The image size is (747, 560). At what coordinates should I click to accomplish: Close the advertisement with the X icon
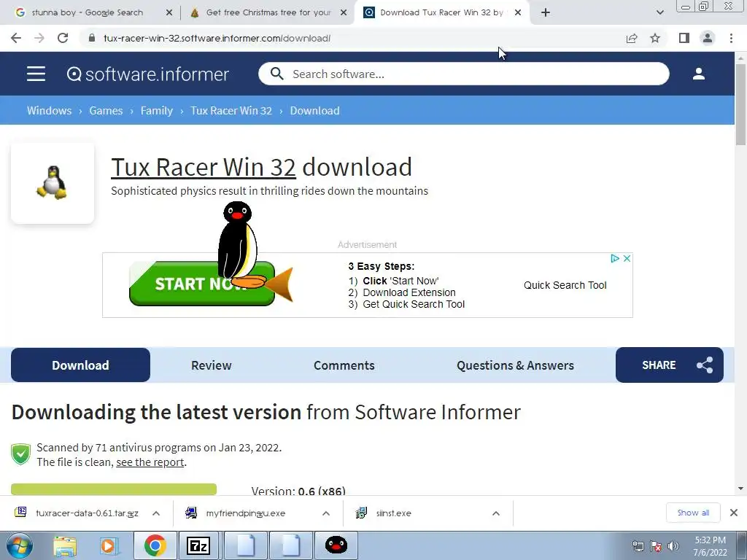pyautogui.click(x=627, y=258)
